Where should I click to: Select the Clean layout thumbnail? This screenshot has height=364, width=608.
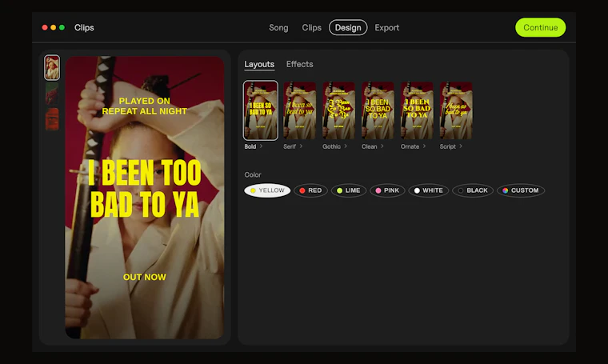pyautogui.click(x=378, y=110)
